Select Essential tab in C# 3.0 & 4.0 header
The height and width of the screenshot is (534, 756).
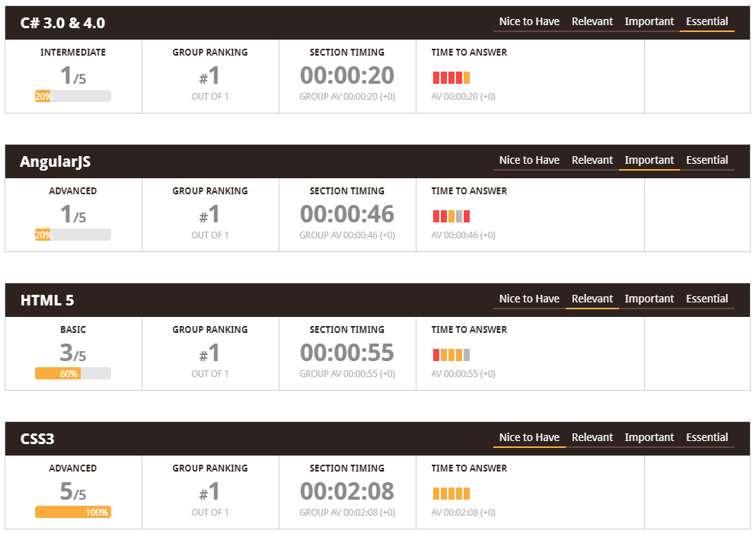point(707,21)
